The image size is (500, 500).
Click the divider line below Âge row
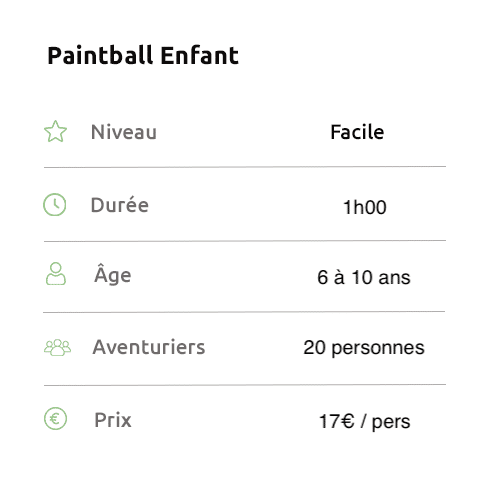[244, 312]
